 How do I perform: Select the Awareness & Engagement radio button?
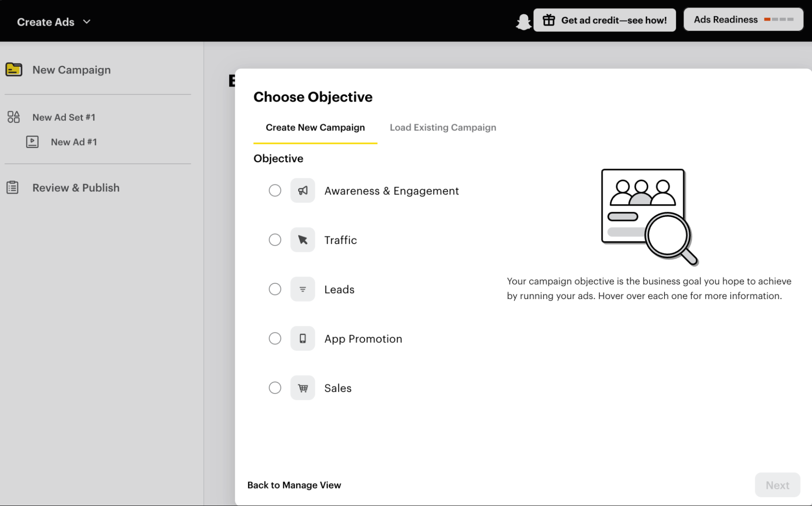pos(275,190)
